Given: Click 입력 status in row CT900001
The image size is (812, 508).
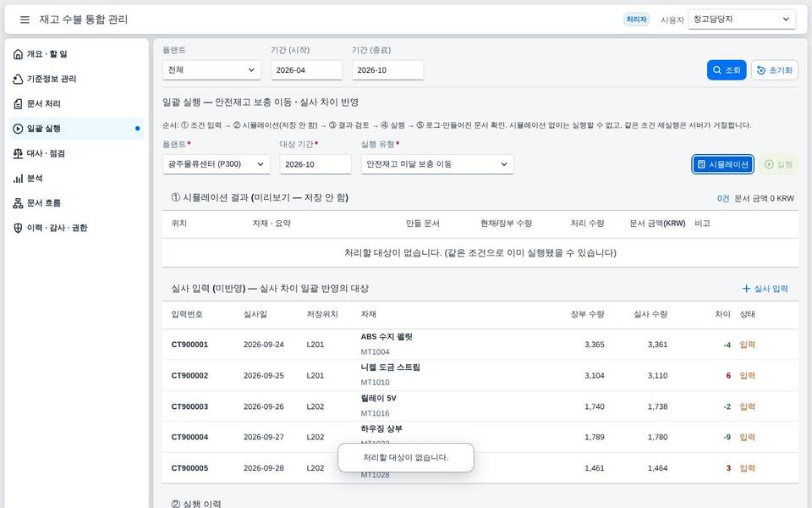Looking at the screenshot, I should pyautogui.click(x=747, y=345).
